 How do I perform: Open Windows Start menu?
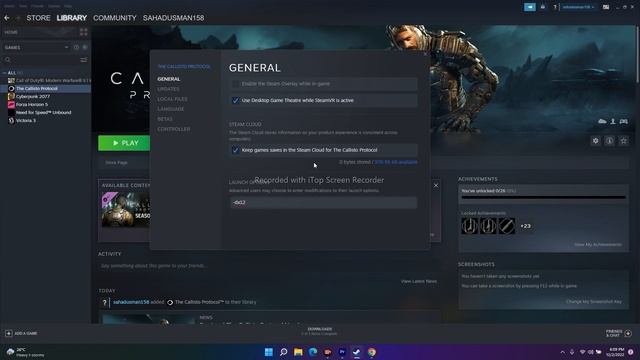pyautogui.click(x=269, y=352)
